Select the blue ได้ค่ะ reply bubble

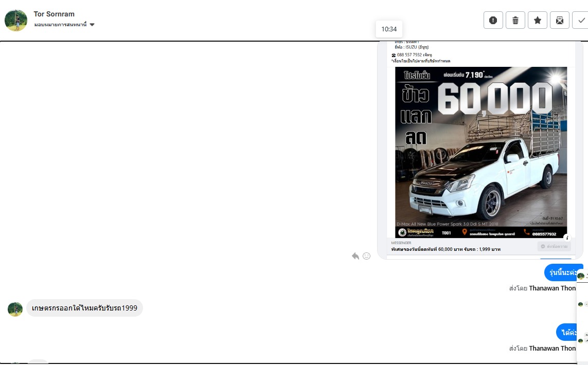(x=569, y=332)
